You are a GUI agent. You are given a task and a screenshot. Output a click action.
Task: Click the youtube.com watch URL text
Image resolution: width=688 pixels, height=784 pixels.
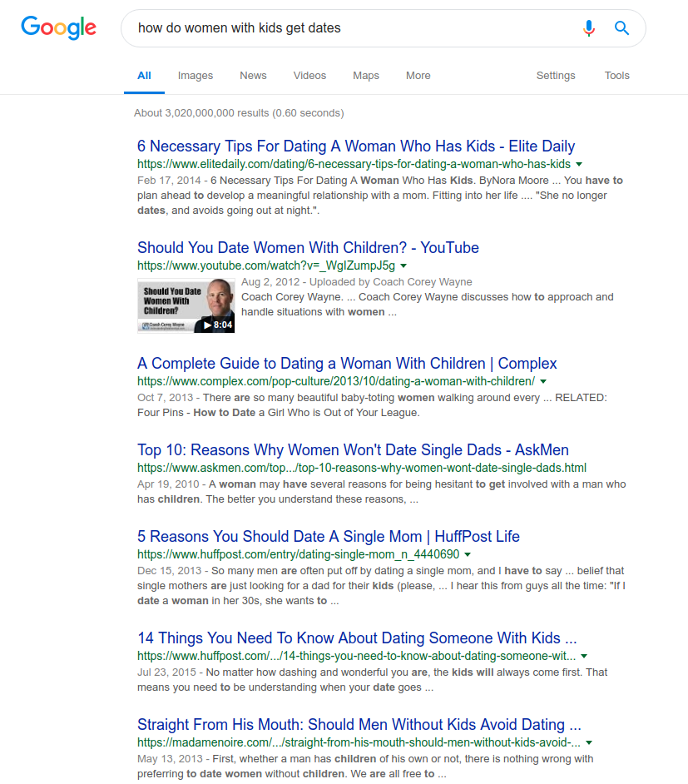266,265
